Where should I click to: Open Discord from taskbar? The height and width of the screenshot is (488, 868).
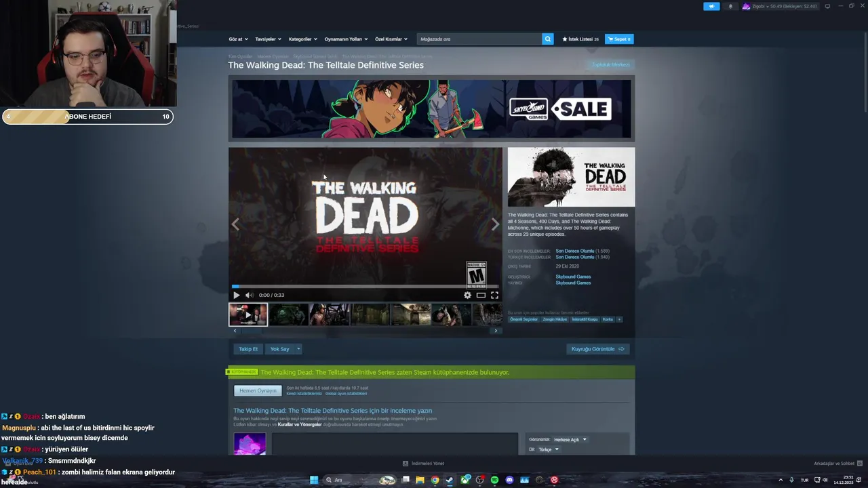click(x=509, y=480)
